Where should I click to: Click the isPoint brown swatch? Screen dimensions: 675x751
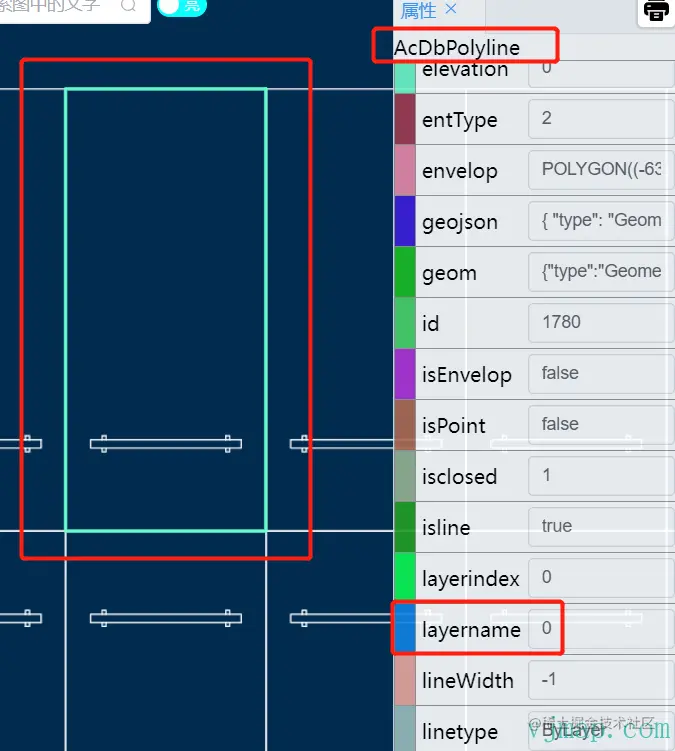point(405,425)
